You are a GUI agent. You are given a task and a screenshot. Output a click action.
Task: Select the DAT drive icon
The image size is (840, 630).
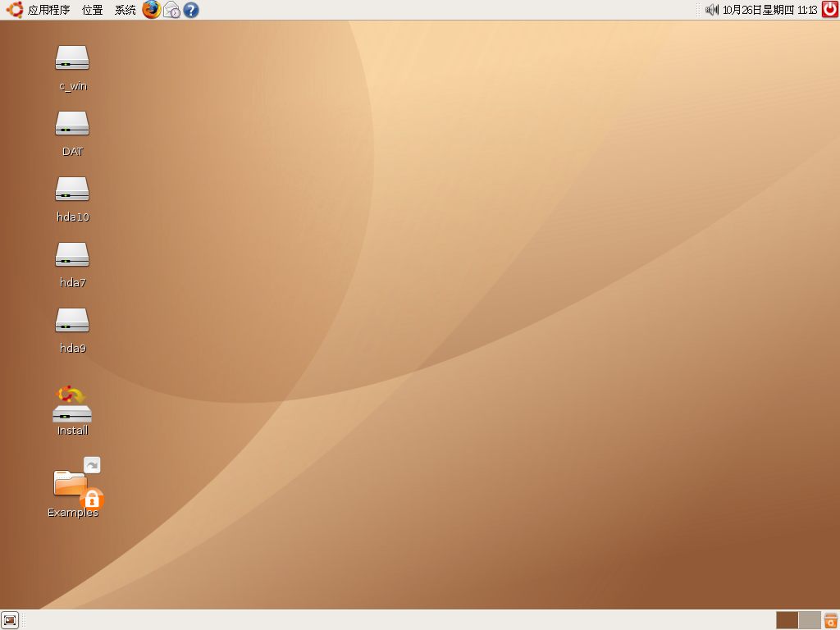[x=72, y=123]
